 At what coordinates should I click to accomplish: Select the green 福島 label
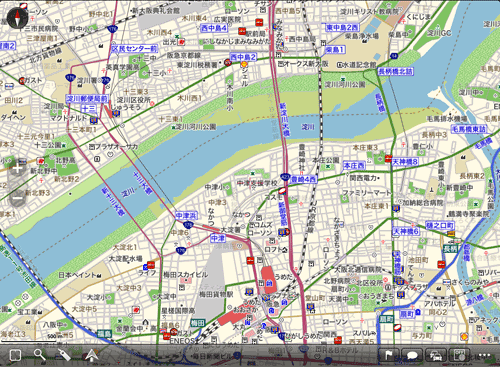(x=104, y=333)
